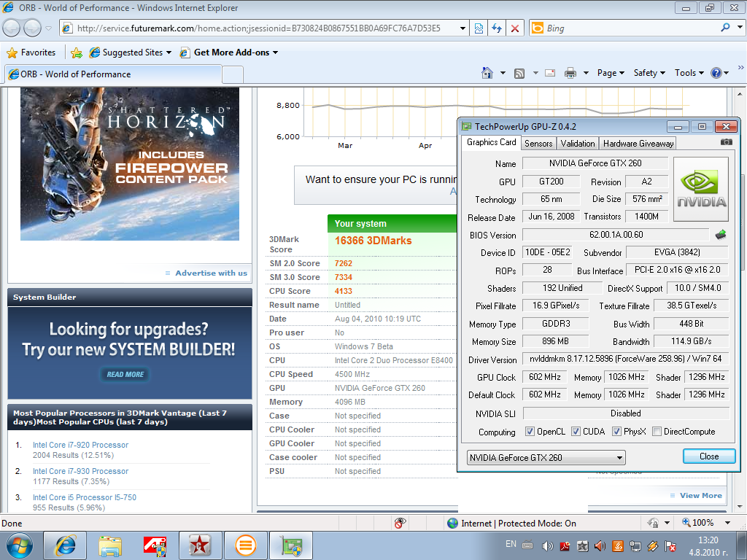This screenshot has width=747, height=560.
Task: Click the IE Help question mark icon
Action: point(716,73)
